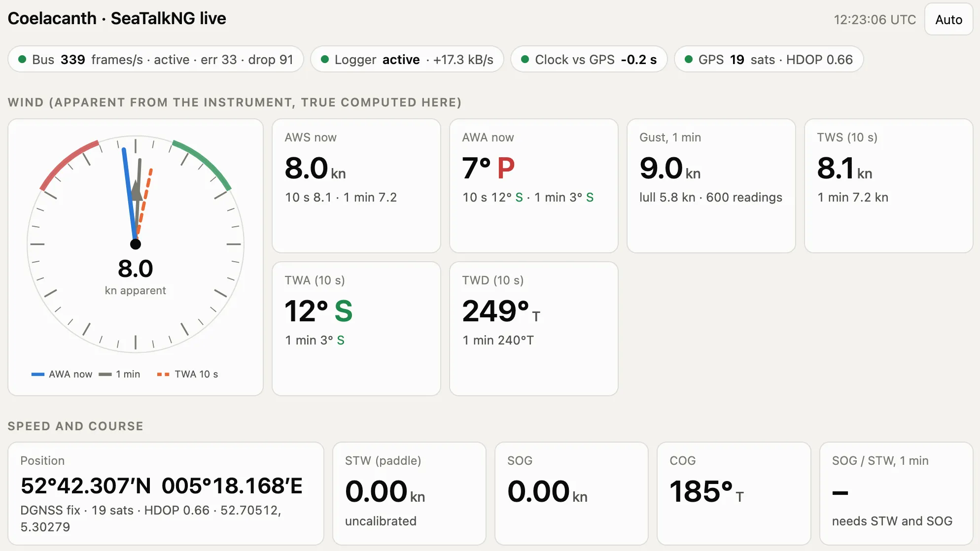Click the '10 s 8.1 · 1 min 7.2' line
980x551 pixels.
click(341, 198)
